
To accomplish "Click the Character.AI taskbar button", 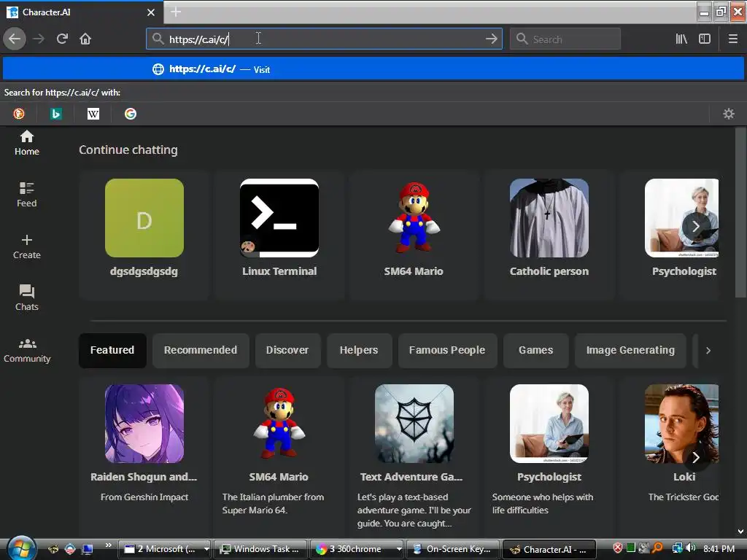I will (x=549, y=549).
